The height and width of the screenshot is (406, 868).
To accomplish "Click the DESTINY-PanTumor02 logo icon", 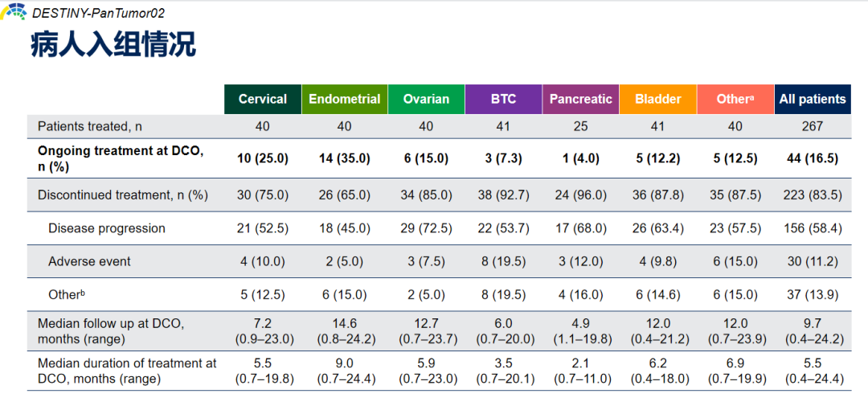I will (15, 12).
